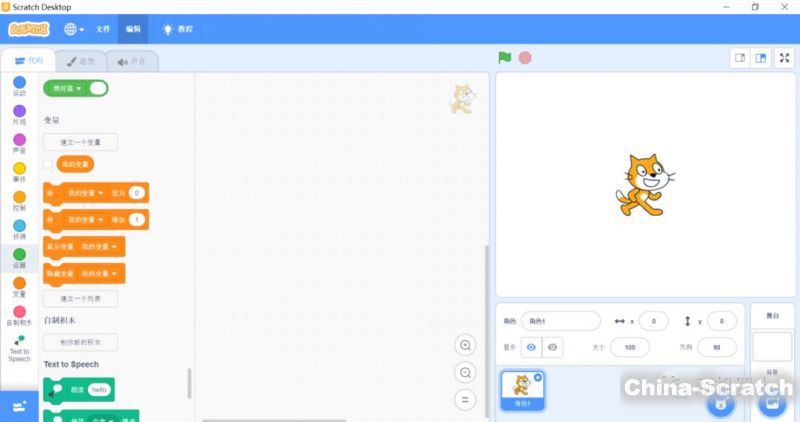Check the 我的变量 variable checkbox
The width and height of the screenshot is (800, 422).
point(48,164)
